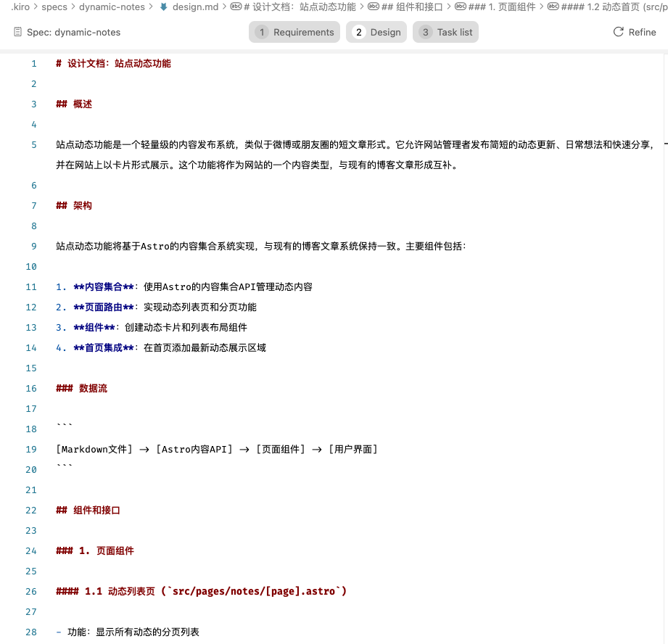The height and width of the screenshot is (644, 668).
Task: Open the dynamic-notes breadcrumb folder
Action: 112,7
